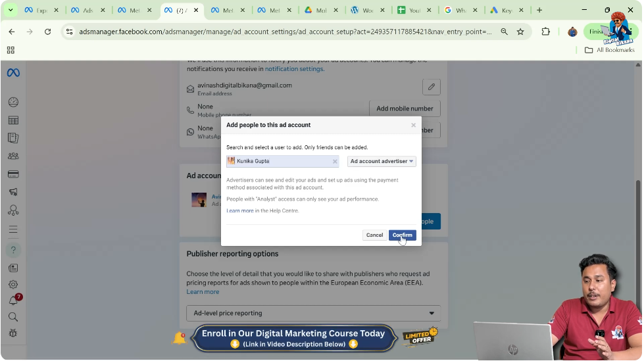Open the Events Manager icon in the sidebar

point(13,210)
